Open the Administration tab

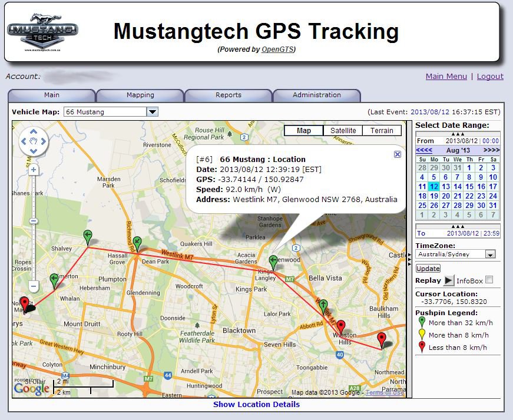pyautogui.click(x=317, y=95)
